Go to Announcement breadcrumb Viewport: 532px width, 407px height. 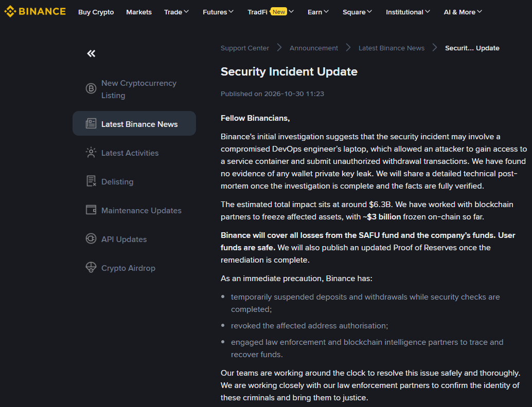[x=313, y=48]
